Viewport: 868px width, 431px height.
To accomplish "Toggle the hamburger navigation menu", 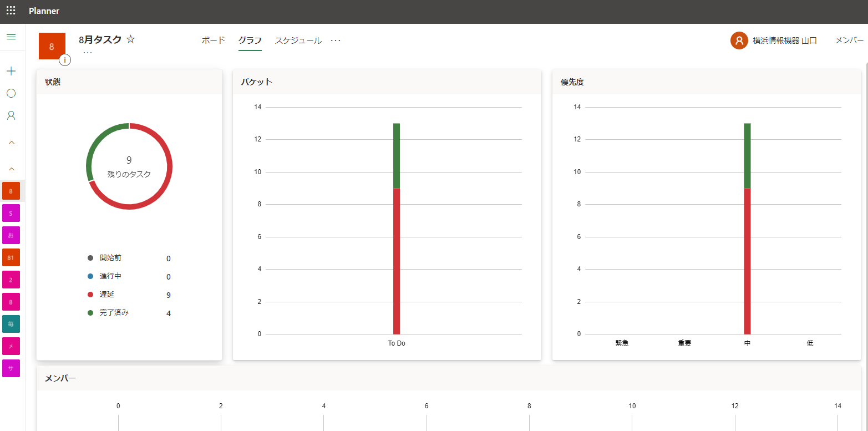I will pyautogui.click(x=11, y=37).
